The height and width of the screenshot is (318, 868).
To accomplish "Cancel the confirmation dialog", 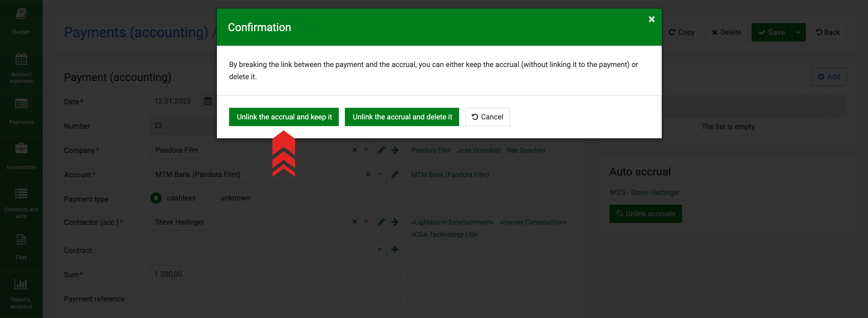I will tap(487, 117).
